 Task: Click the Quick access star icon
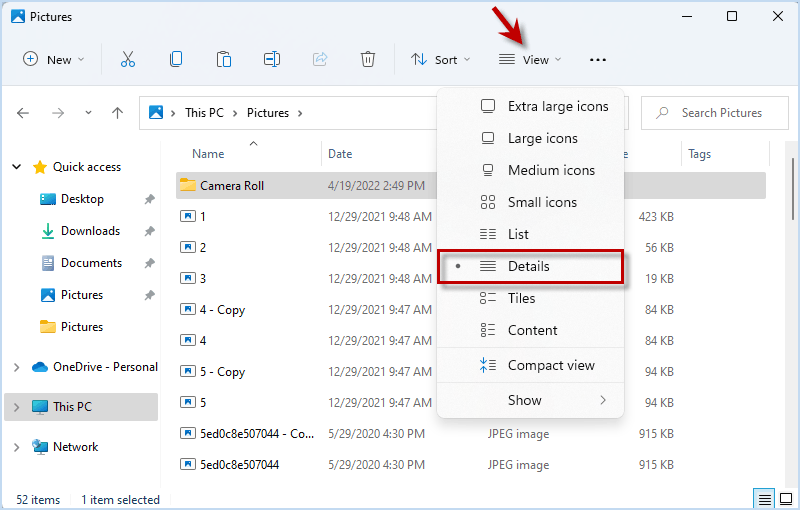click(x=40, y=167)
